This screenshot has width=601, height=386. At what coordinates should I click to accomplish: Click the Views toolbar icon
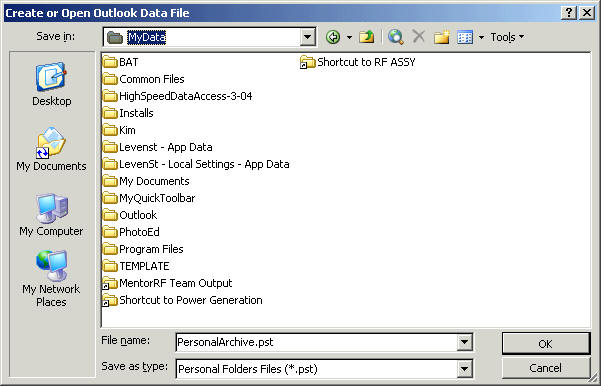pyautogui.click(x=465, y=37)
